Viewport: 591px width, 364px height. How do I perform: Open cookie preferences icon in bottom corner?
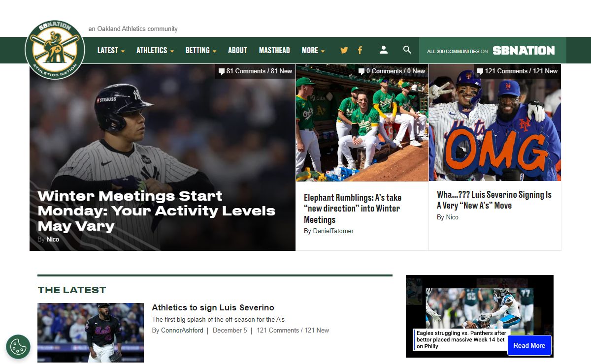pyautogui.click(x=18, y=347)
